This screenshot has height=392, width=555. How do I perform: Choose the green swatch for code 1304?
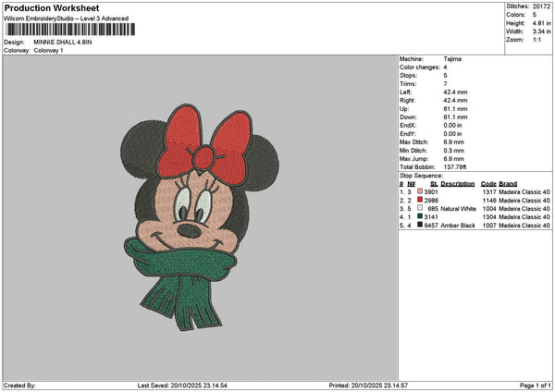tap(421, 216)
